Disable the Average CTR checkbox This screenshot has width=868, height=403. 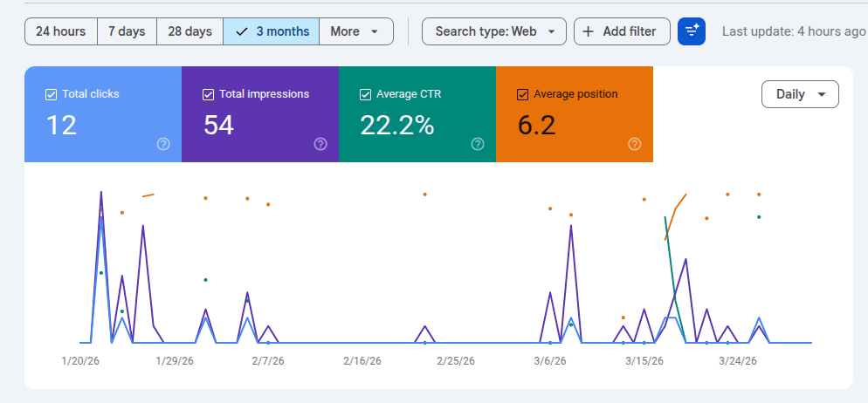click(365, 94)
